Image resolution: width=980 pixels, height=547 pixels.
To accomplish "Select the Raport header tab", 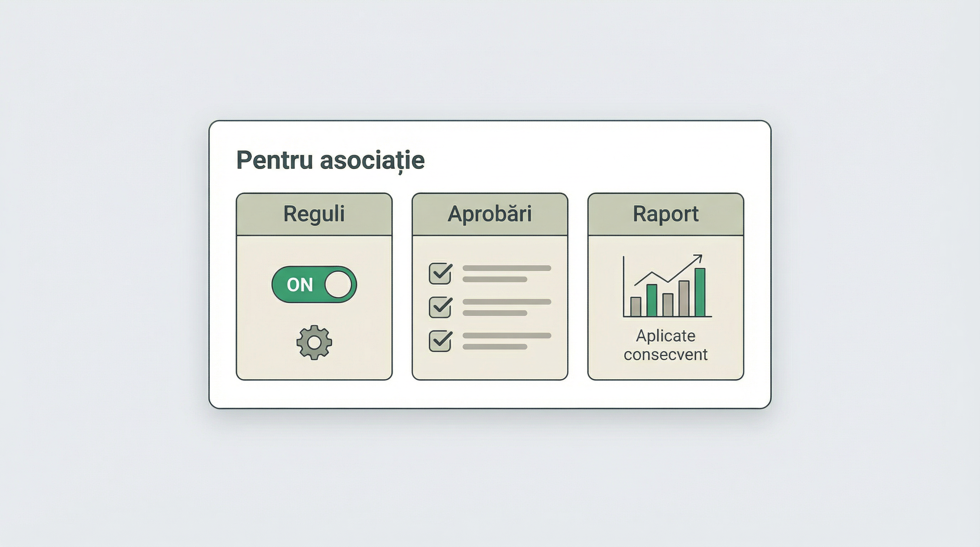I will tap(665, 214).
